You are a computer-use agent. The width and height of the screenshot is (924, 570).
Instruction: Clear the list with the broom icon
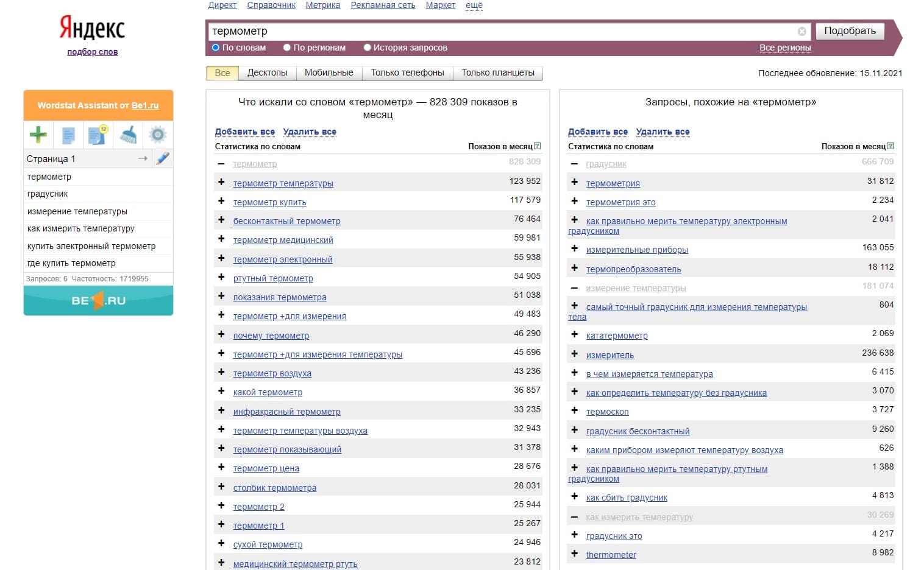128,135
